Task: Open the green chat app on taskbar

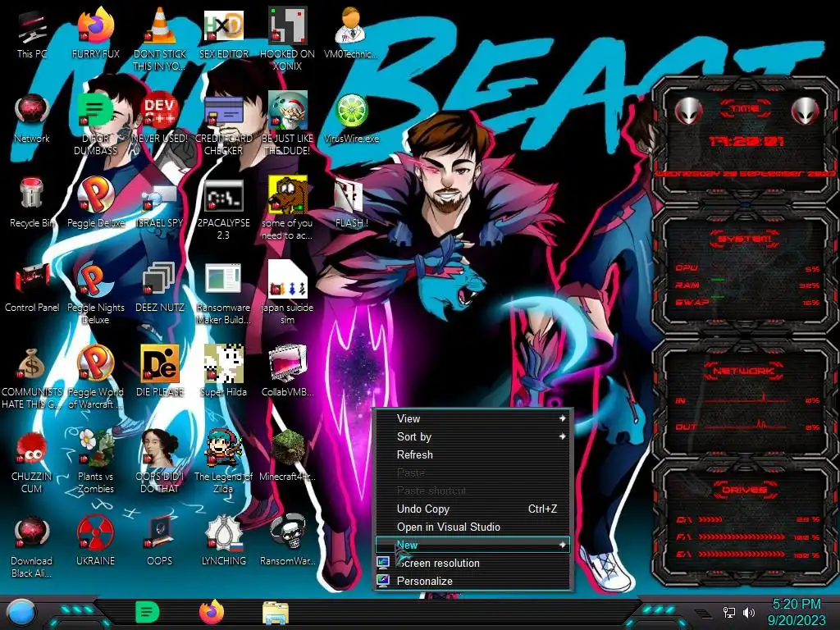Action: tap(148, 612)
